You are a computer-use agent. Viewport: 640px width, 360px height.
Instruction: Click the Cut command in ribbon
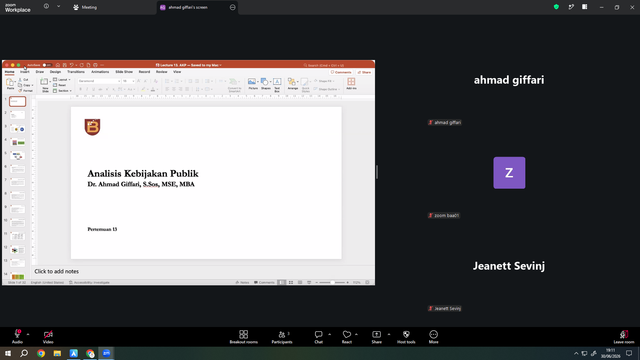pyautogui.click(x=24, y=80)
